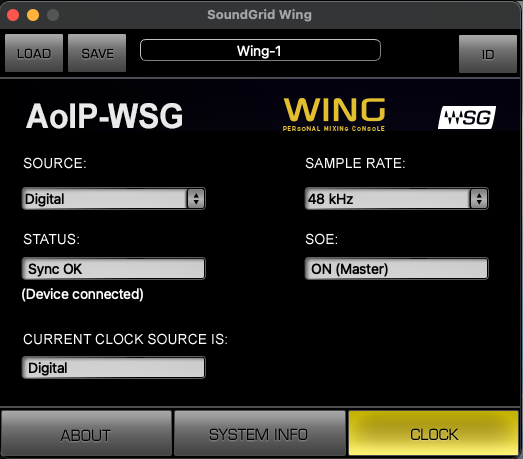Click the CURRENT CLOCK SOURCE IS: label

point(125,339)
